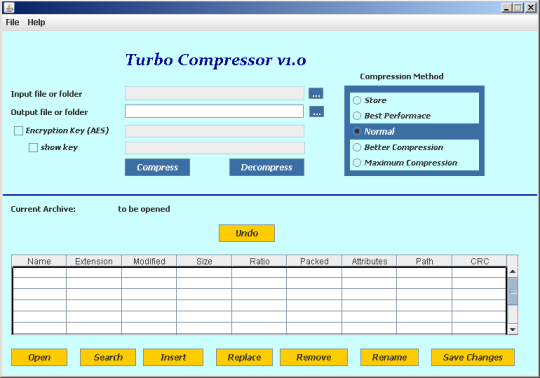Viewport: 540px width, 378px height.
Task: Click the Search button
Action: pyautogui.click(x=108, y=357)
